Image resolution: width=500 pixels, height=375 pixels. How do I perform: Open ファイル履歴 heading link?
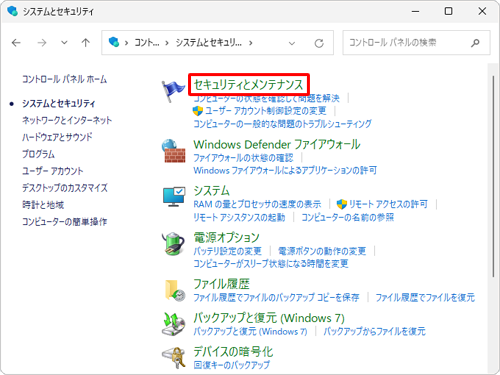pos(222,284)
